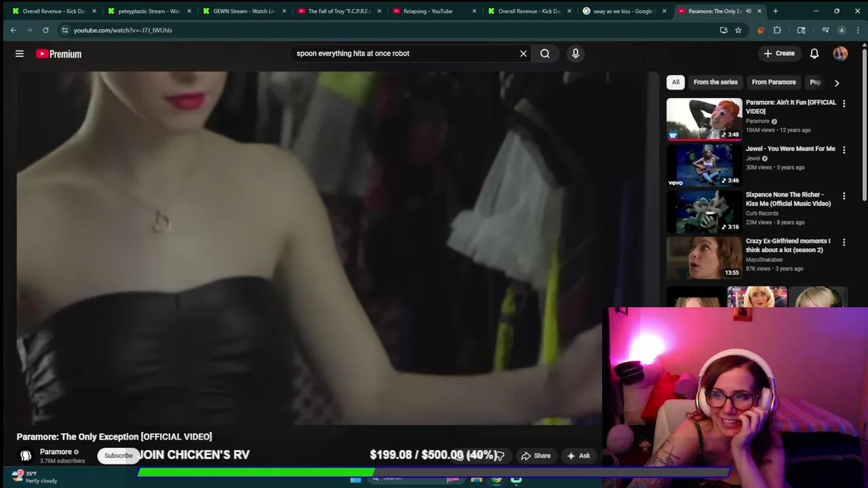The width and height of the screenshot is (868, 488).
Task: Open options menu for Jewel video
Action: pyautogui.click(x=844, y=150)
